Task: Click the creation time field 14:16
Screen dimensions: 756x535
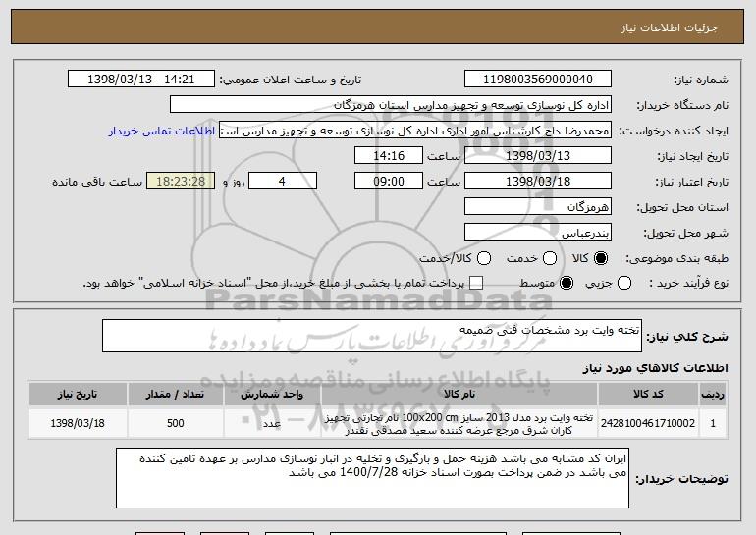Action: 389,156
